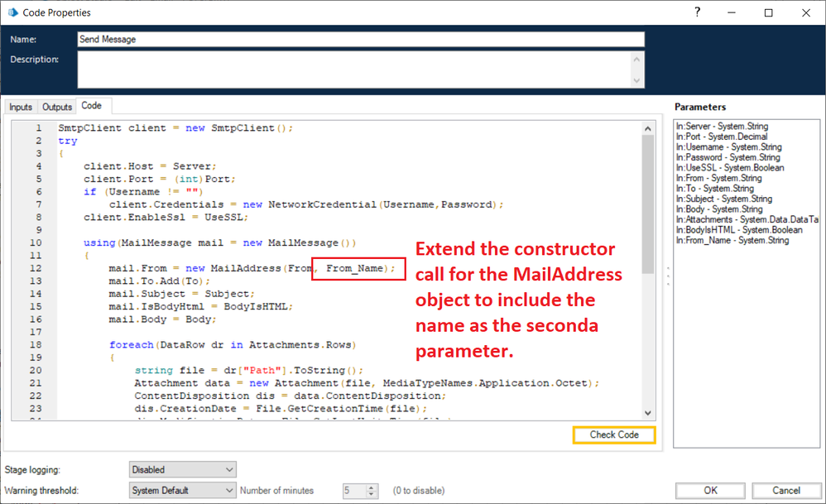Select In:BodyIsHTML parameter

[740, 229]
